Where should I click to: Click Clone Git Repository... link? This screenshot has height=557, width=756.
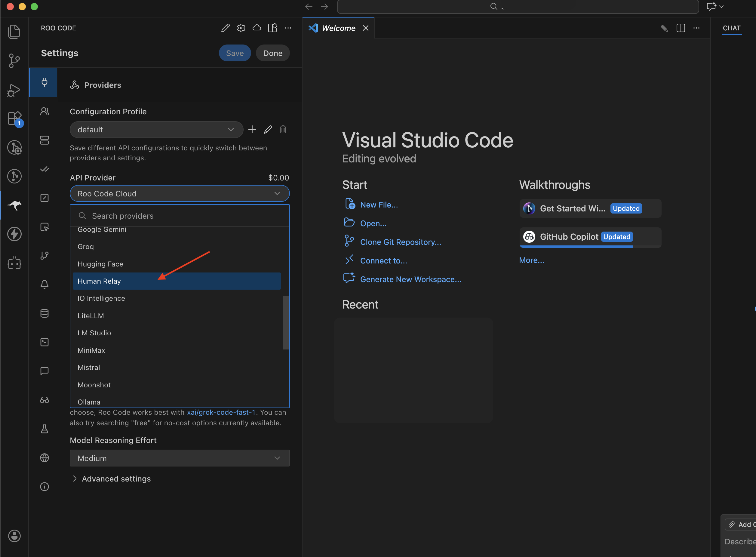click(401, 242)
